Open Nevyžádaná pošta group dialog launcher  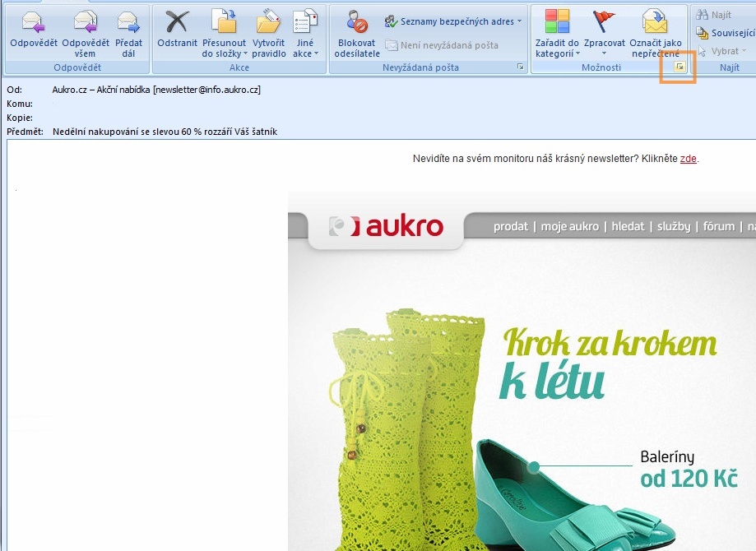pyautogui.click(x=520, y=67)
